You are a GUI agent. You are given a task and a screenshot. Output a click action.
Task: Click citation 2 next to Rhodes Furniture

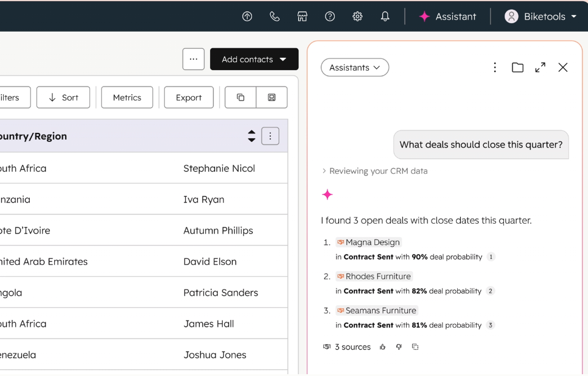(x=490, y=291)
